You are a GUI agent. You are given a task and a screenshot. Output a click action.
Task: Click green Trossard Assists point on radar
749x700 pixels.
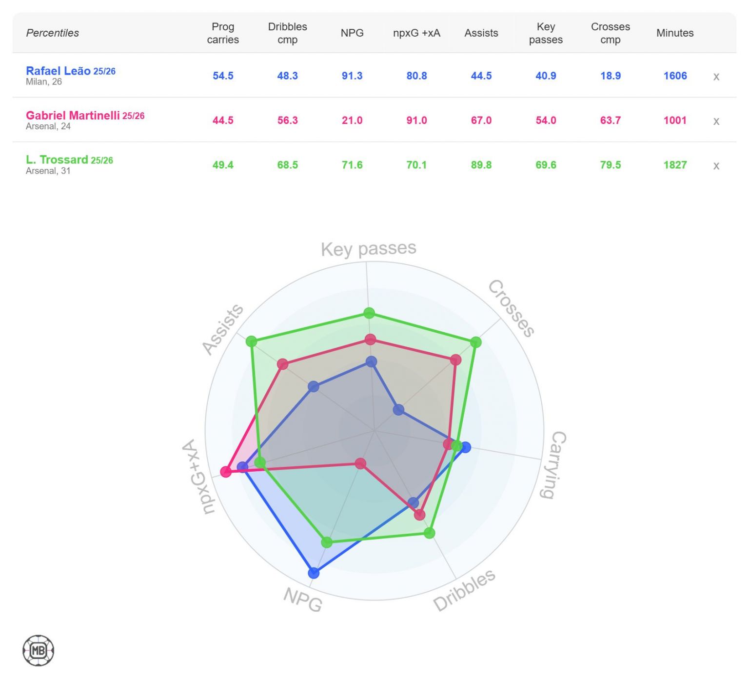(x=251, y=341)
